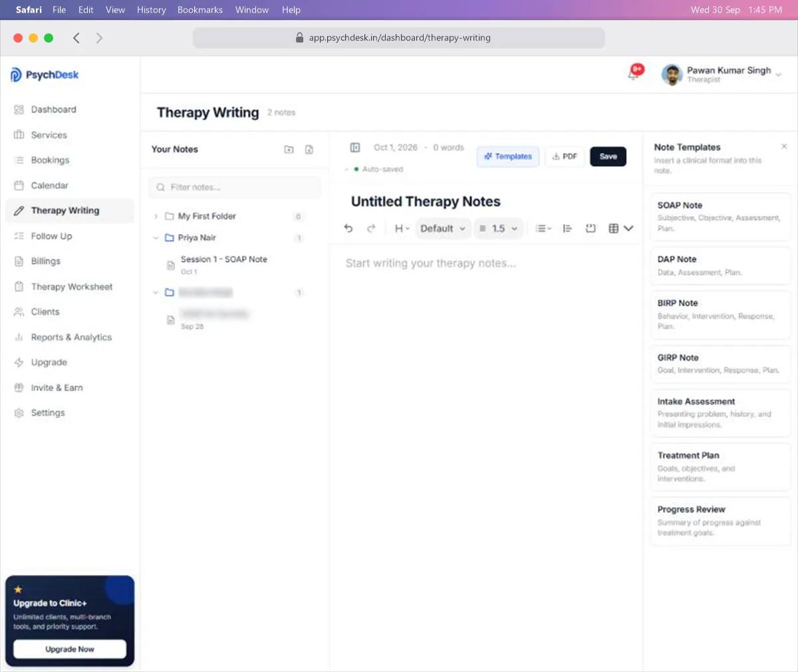Viewport: 798px width, 672px height.
Task: Open the notifications bell
Action: point(634,73)
